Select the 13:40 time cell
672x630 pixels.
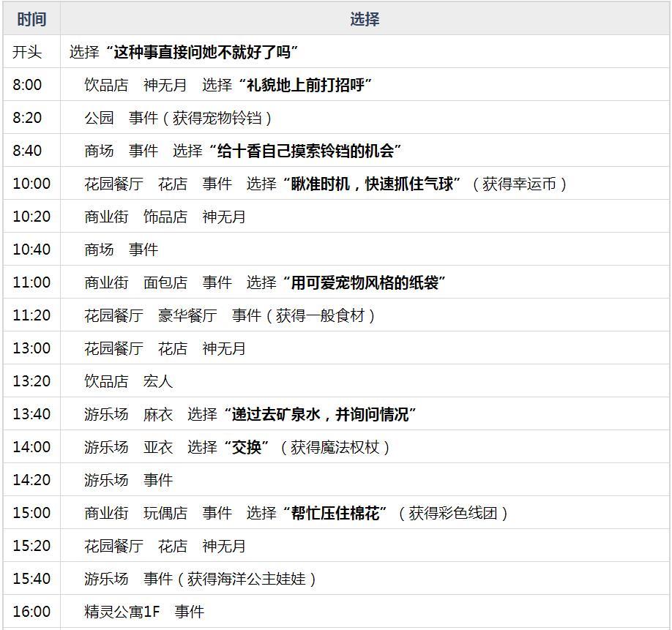(x=31, y=414)
